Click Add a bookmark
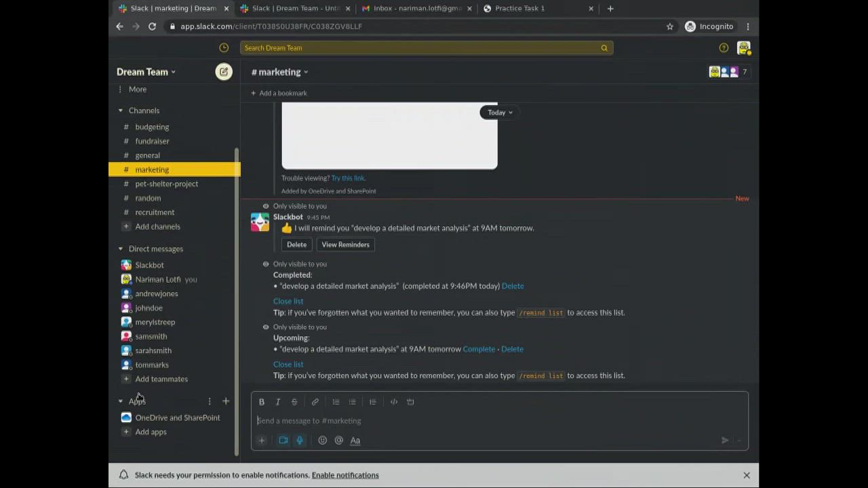Image resolution: width=868 pixels, height=488 pixels. pyautogui.click(x=279, y=94)
